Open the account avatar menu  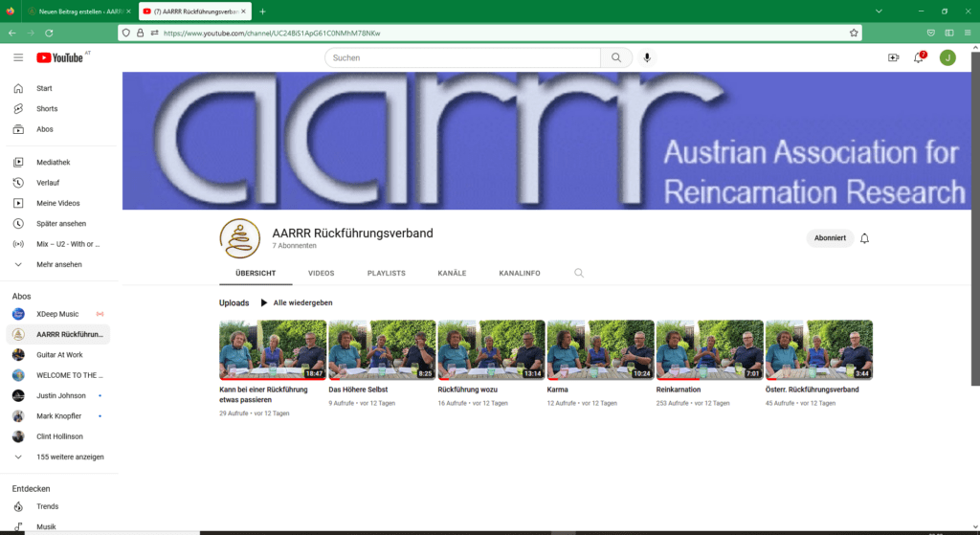947,57
